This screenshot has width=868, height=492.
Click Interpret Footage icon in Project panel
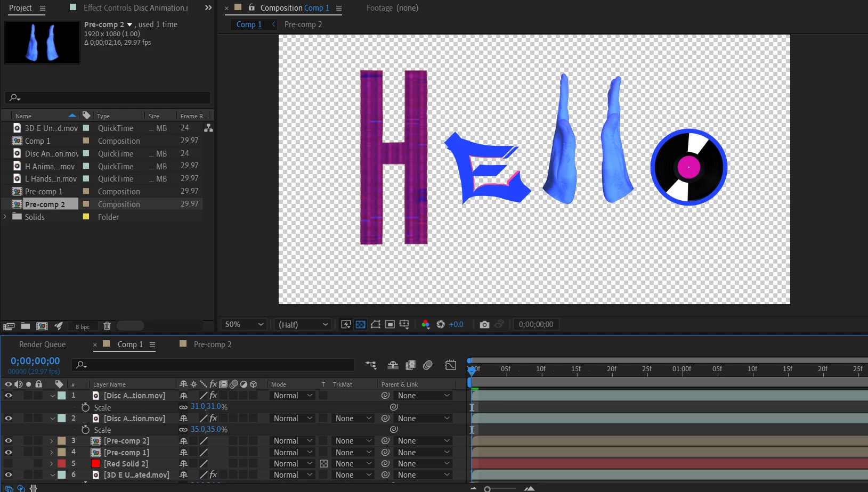9,326
